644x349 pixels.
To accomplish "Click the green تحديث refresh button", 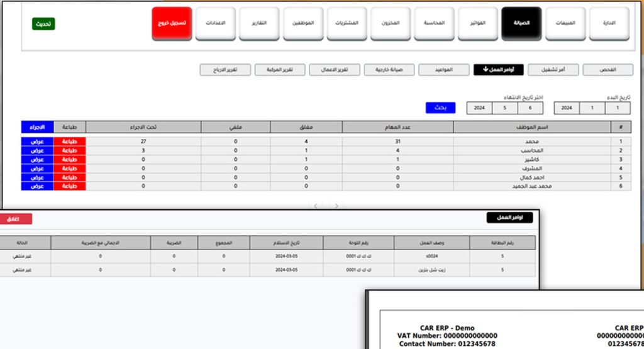I will tap(43, 24).
